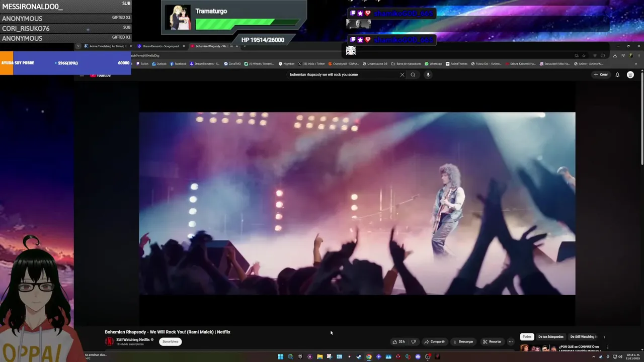
Task: Open the Twitch bookmark
Action: pos(142,64)
